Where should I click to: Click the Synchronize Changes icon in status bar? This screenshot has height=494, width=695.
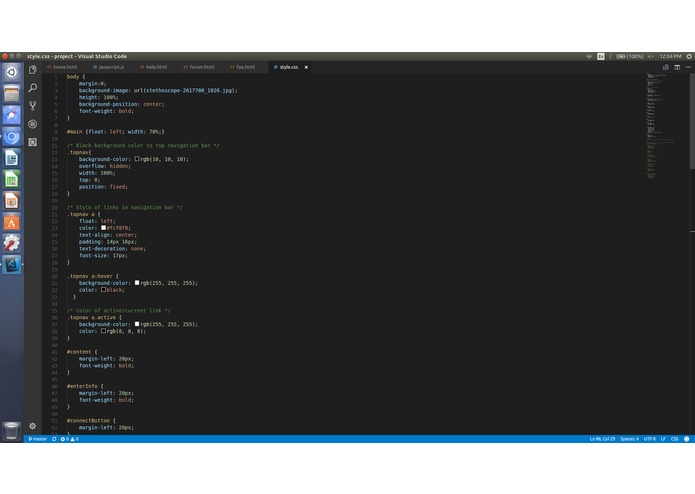tap(54, 439)
